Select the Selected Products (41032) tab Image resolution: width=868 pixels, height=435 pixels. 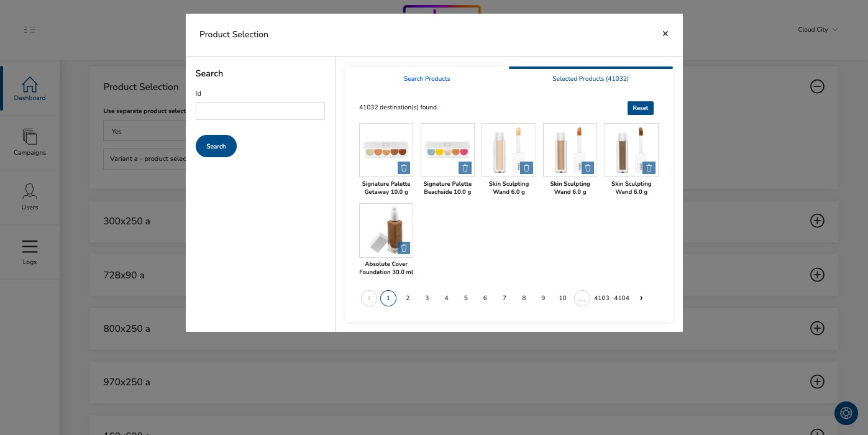[x=590, y=79]
